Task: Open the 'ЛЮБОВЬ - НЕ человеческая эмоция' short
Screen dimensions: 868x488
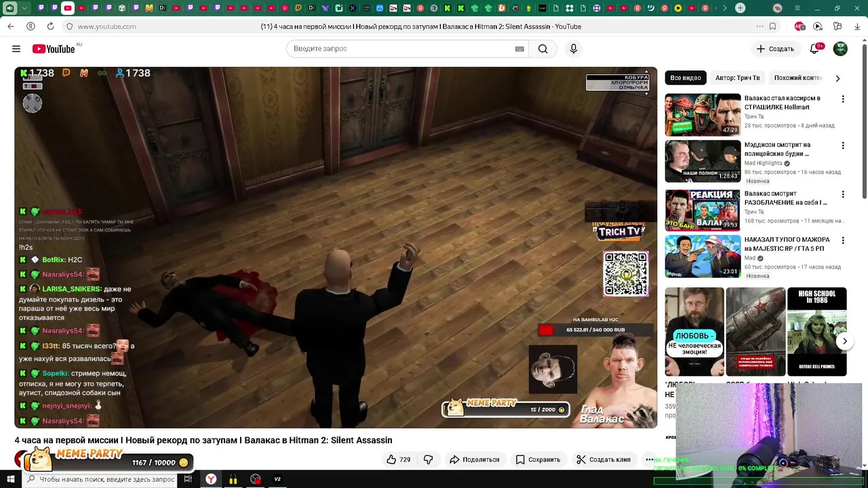Action: coord(694,331)
